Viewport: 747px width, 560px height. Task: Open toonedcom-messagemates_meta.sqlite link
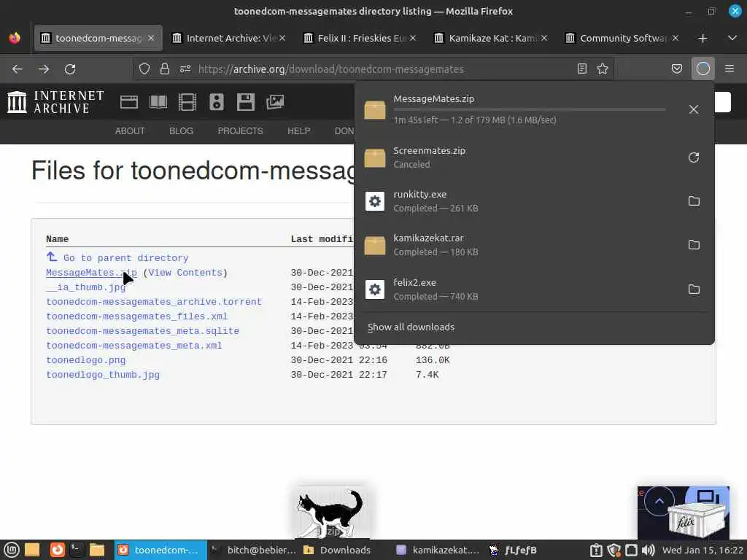point(142,331)
